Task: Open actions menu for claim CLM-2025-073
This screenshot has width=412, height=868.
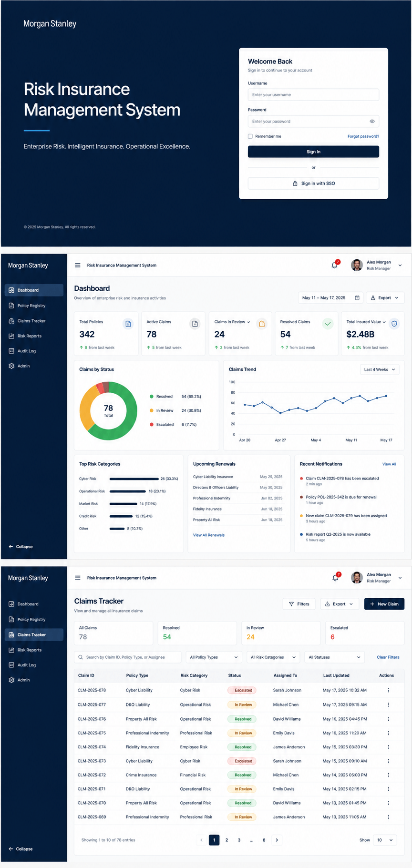Action: [389, 761]
